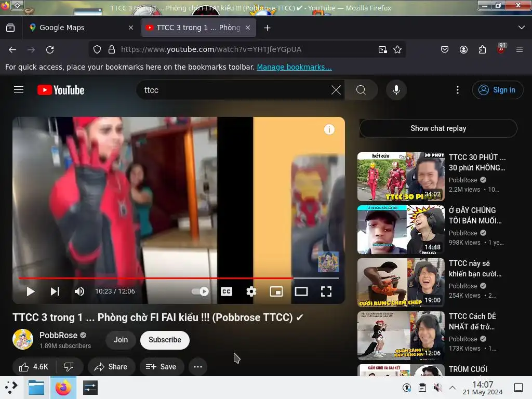Seek on the red video progress bar
Image resolution: width=532 pixels, height=399 pixels.
(179, 278)
